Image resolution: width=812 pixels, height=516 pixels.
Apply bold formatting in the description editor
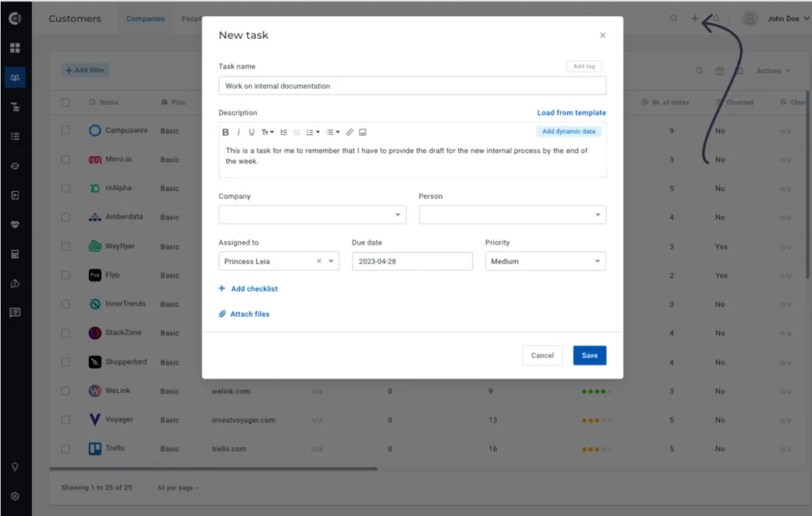225,132
